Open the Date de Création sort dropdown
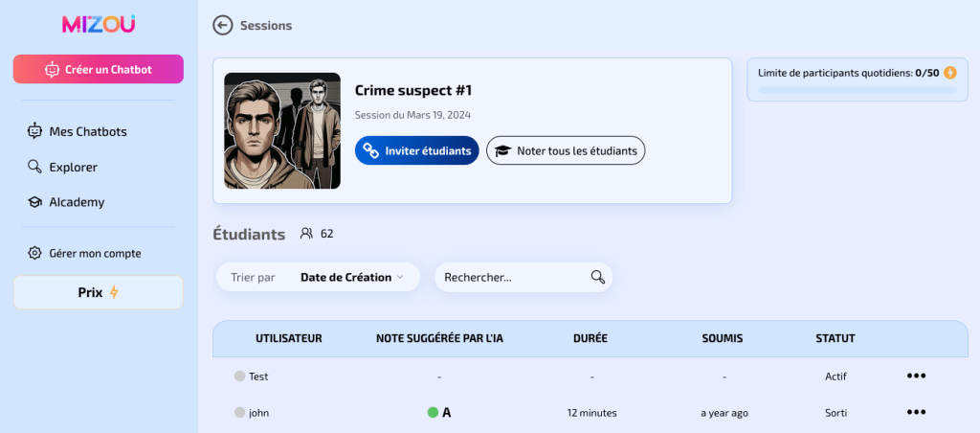This screenshot has width=980, height=433. tap(351, 277)
